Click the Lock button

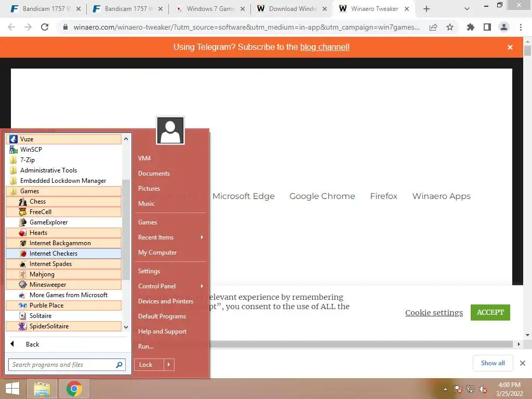149,365
